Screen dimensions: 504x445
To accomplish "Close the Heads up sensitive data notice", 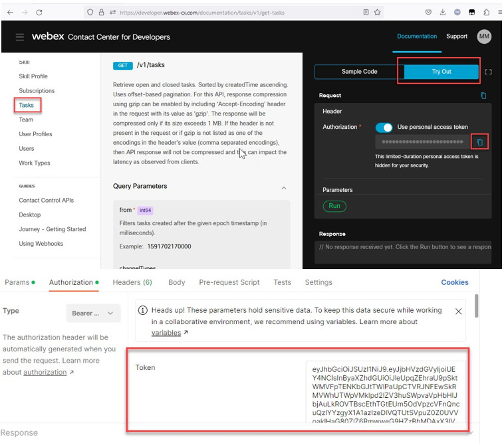I will coord(458,311).
